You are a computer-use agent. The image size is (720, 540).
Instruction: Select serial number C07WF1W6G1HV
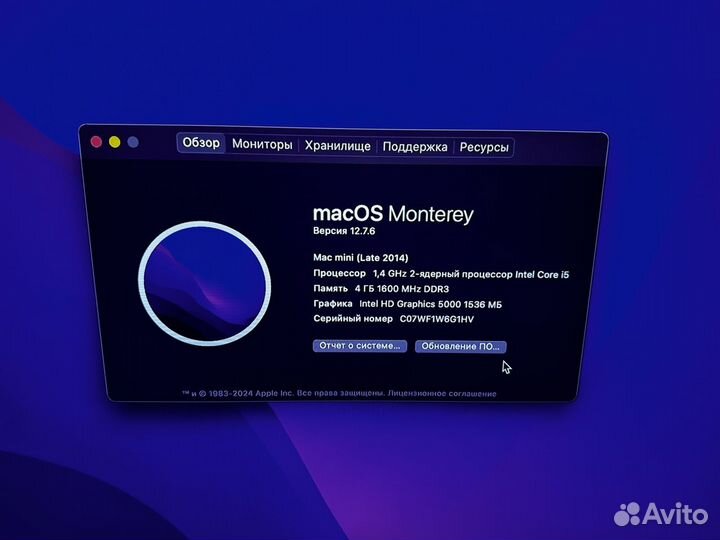pos(437,319)
